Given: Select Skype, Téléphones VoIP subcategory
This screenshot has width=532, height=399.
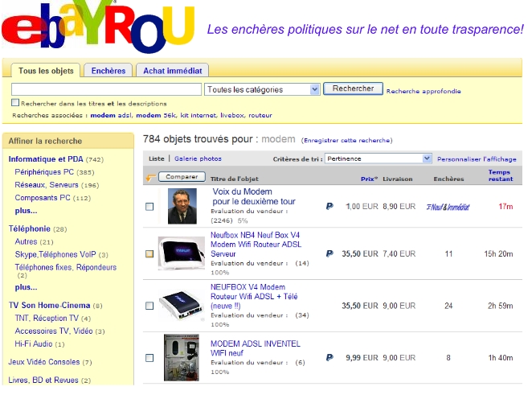Looking at the screenshot, I should tap(55, 254).
